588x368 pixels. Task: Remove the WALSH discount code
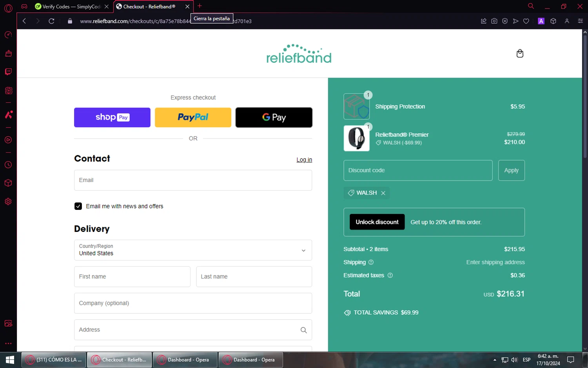[383, 193]
